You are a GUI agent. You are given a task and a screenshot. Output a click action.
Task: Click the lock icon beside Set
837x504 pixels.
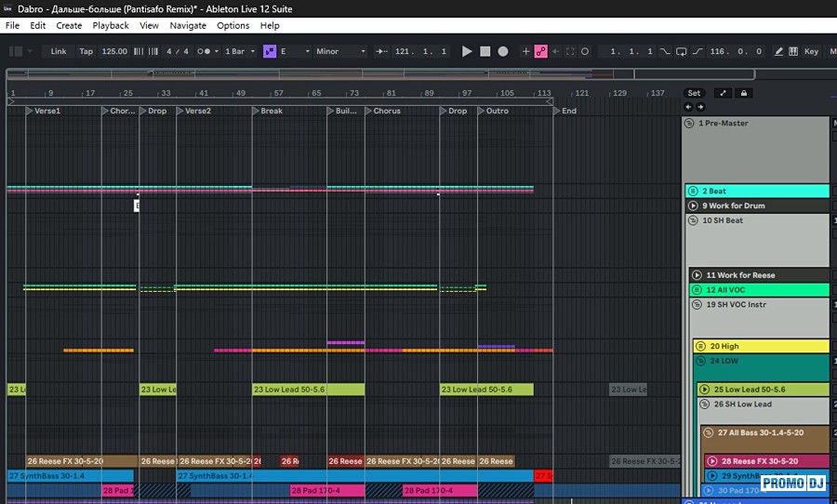pyautogui.click(x=743, y=93)
